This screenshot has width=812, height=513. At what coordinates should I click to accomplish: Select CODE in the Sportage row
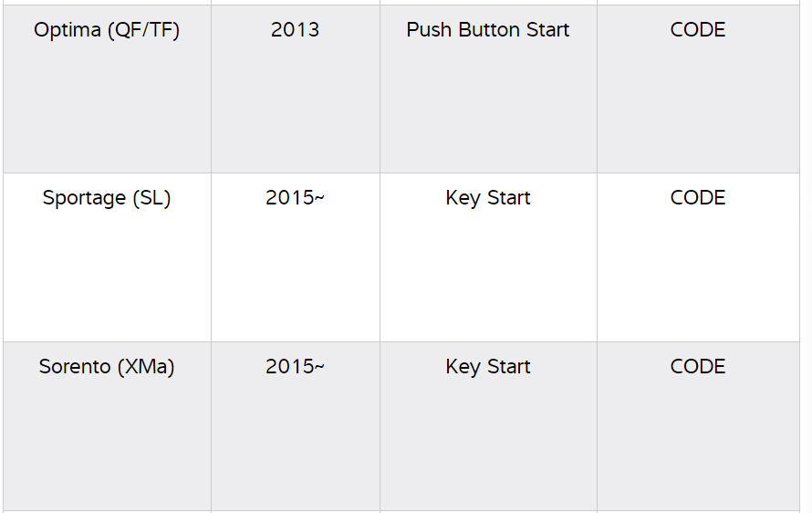point(698,198)
